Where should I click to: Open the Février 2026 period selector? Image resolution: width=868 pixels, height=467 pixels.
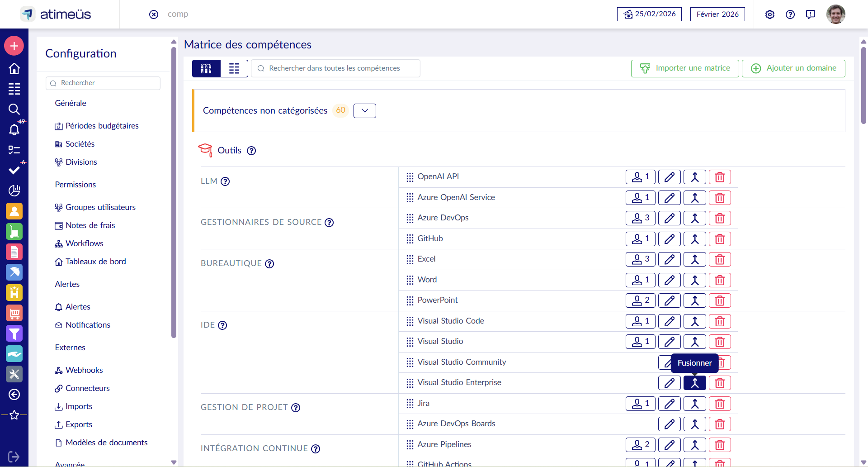(x=717, y=14)
